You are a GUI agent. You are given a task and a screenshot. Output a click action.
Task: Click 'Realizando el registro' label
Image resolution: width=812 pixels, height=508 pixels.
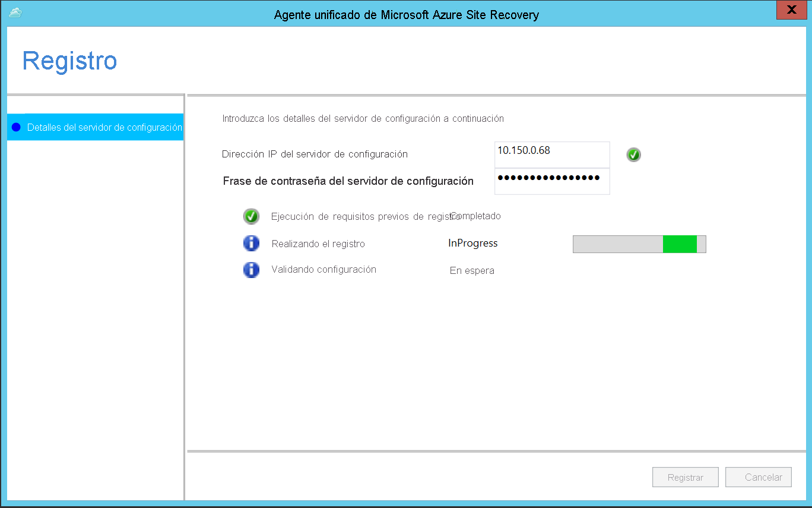click(x=318, y=244)
